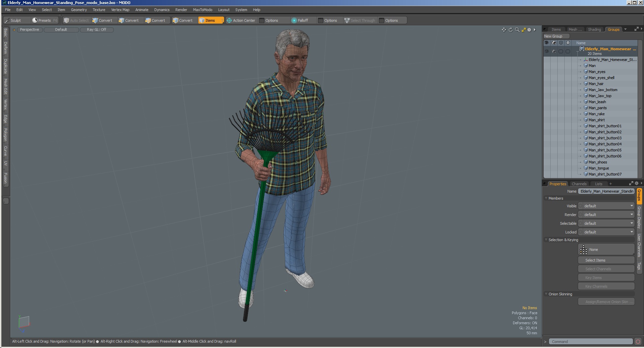Click the Ray GL: Off button
This screenshot has width=644, height=348.
[96, 30]
